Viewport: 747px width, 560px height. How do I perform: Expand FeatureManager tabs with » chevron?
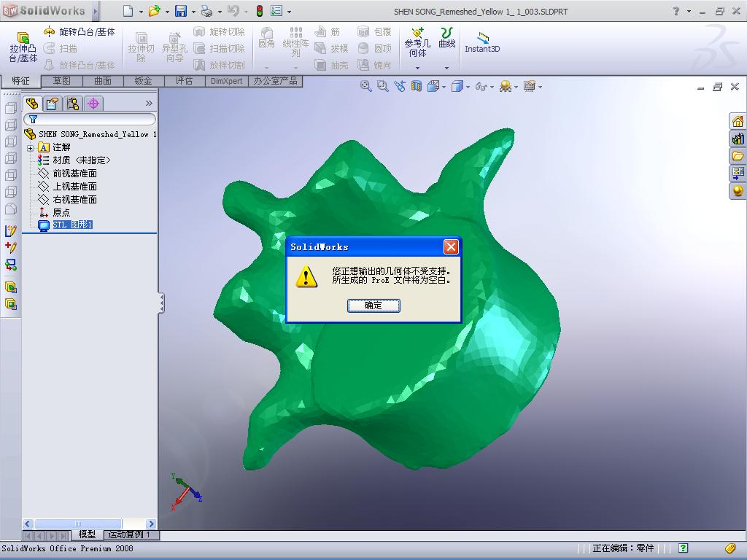149,104
